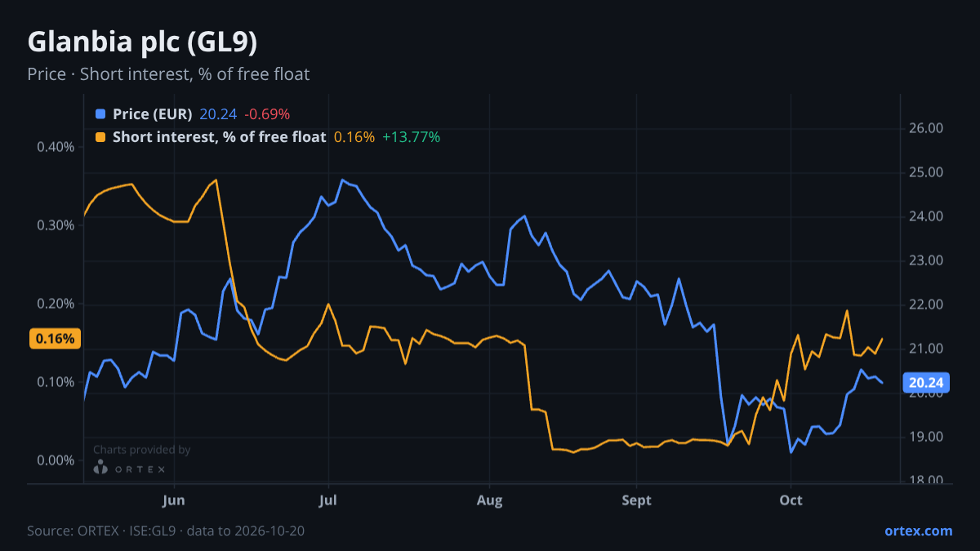Click the Source: ORTEX footer text
Screen dimensions: 980x551
click(x=166, y=531)
